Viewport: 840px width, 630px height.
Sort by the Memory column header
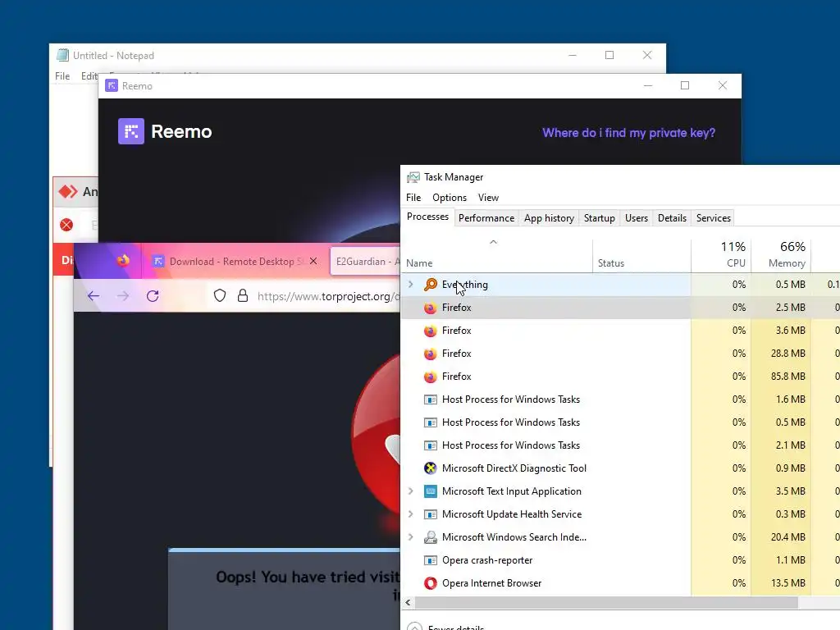[x=781, y=255]
